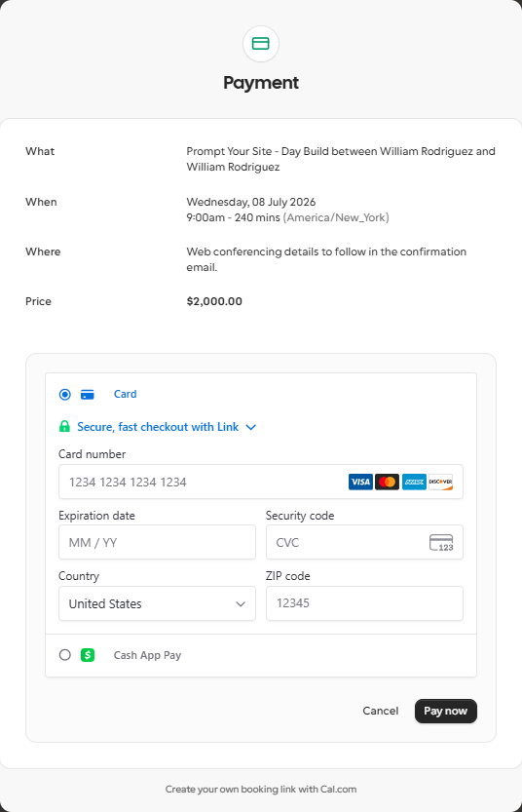The width and height of the screenshot is (522, 812).
Task: Focus the ZIP code field
Action: (364, 603)
